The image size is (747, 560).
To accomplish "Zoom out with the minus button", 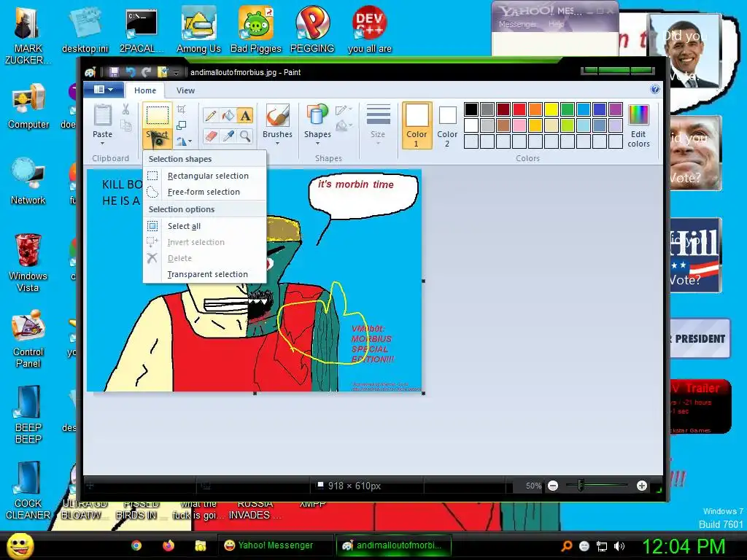I will (x=553, y=486).
